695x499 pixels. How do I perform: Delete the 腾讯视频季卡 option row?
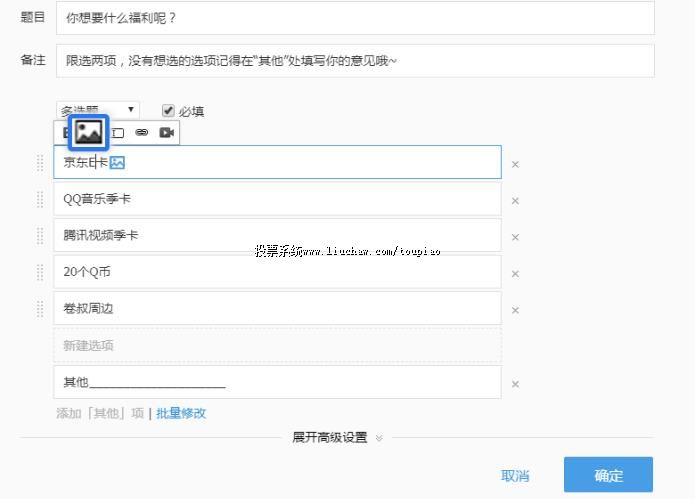click(515, 237)
